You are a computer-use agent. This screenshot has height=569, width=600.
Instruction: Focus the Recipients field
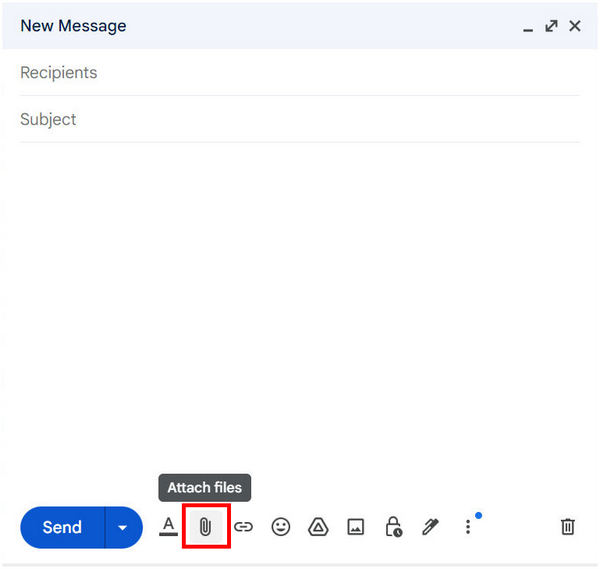[300, 73]
